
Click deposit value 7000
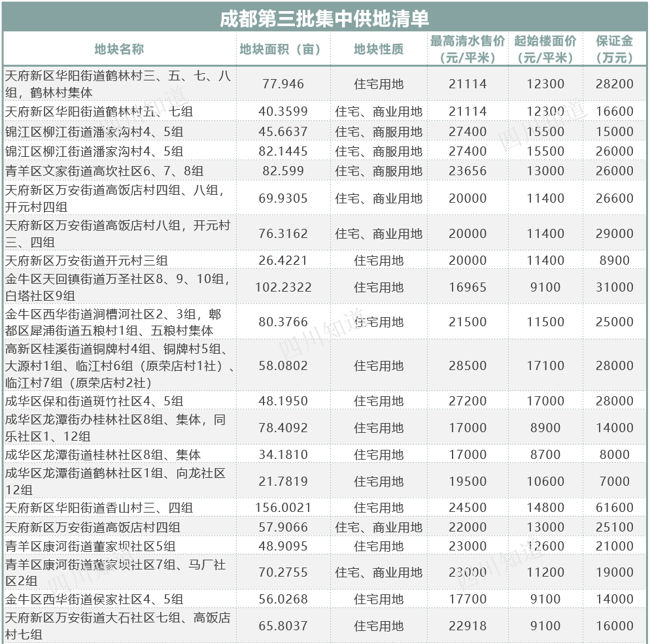pos(614,481)
